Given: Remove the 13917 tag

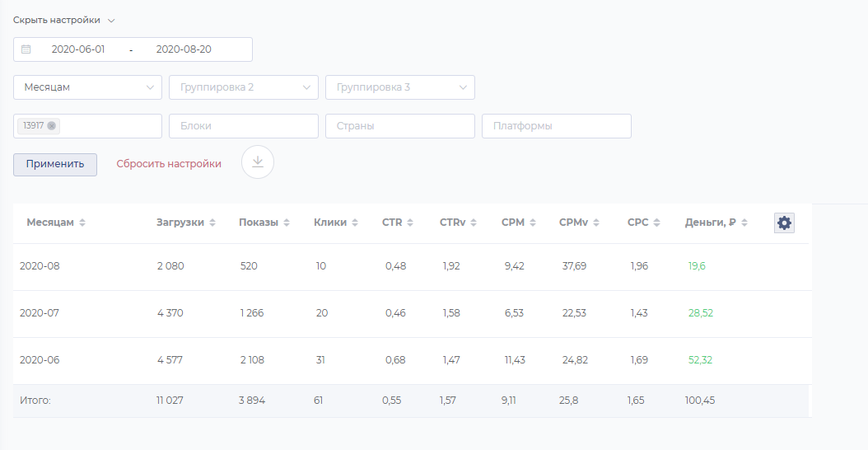Looking at the screenshot, I should pos(52,126).
